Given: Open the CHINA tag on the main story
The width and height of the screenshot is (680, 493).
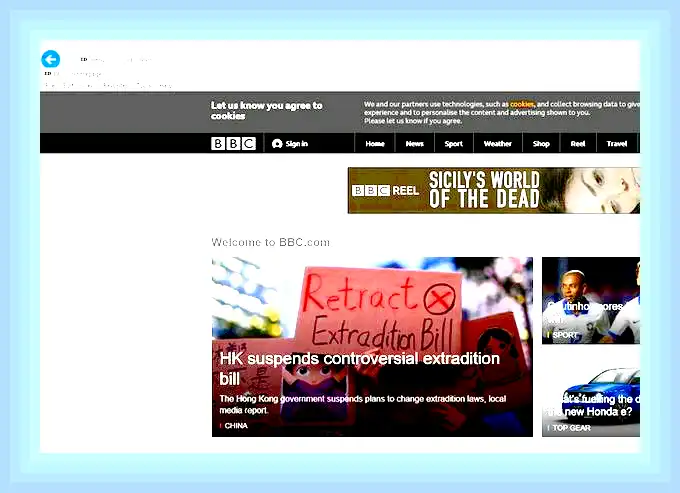Looking at the screenshot, I should coord(236,426).
